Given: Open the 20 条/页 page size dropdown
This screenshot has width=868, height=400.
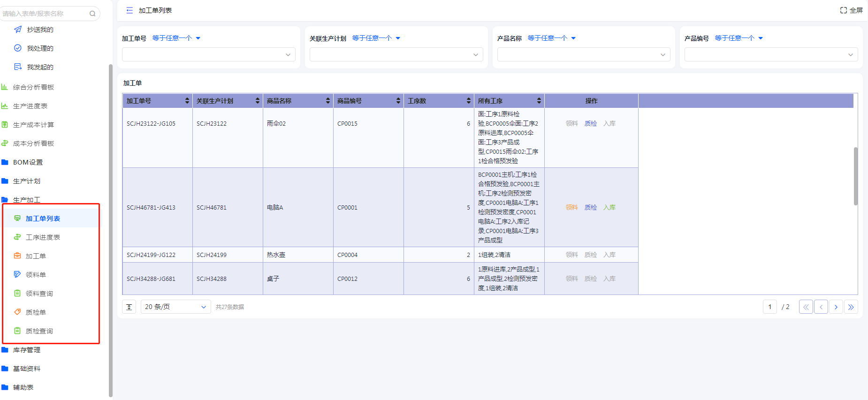Looking at the screenshot, I should (x=175, y=307).
